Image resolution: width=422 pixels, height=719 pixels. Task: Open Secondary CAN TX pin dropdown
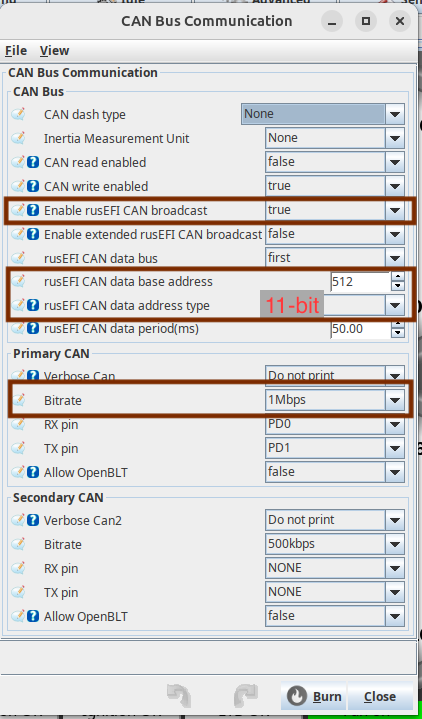(335, 592)
